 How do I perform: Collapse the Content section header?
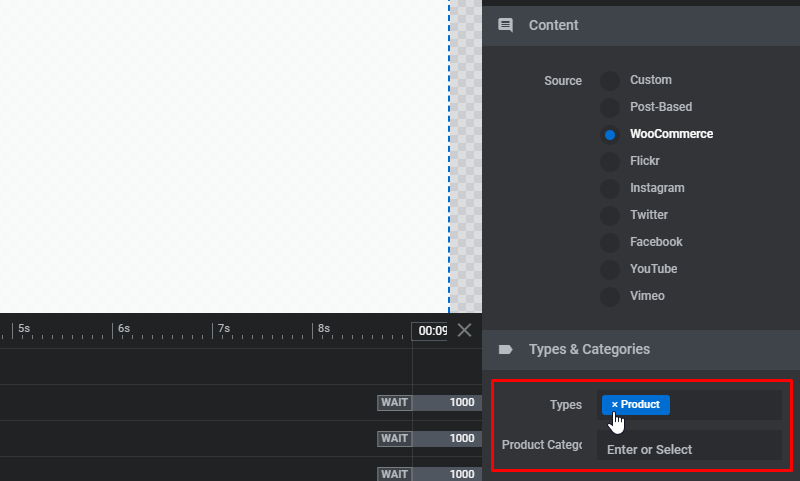pos(641,26)
